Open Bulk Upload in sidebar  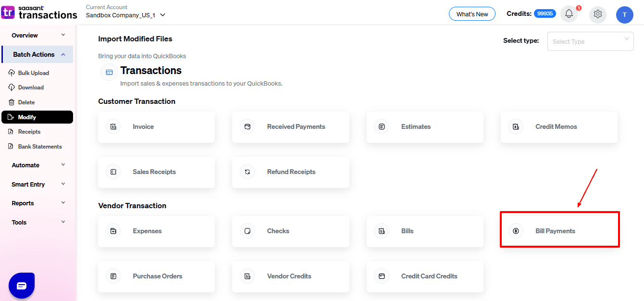coord(33,73)
